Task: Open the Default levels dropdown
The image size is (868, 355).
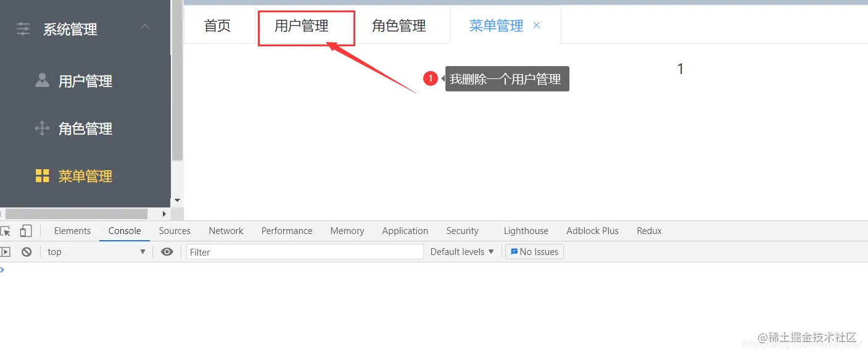Action: [x=462, y=252]
